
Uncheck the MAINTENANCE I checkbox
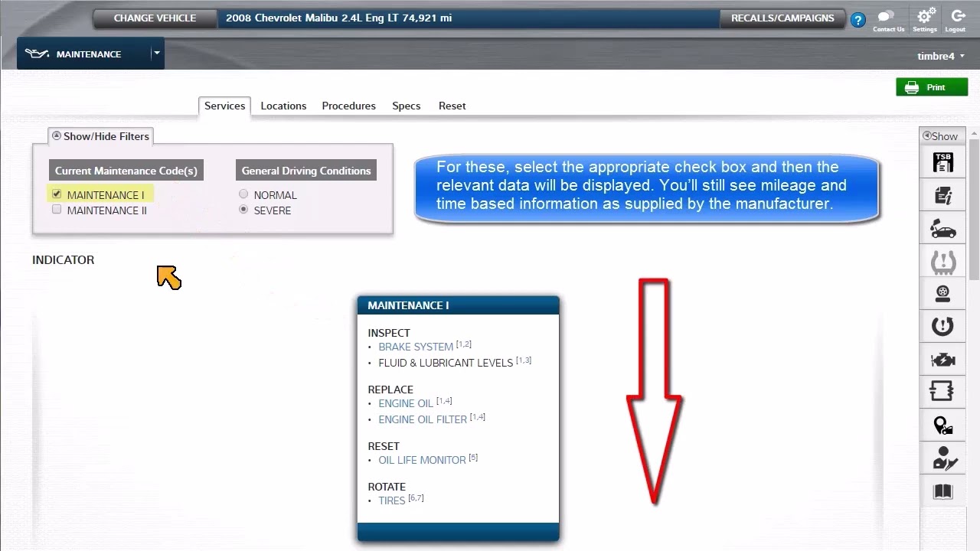57,194
